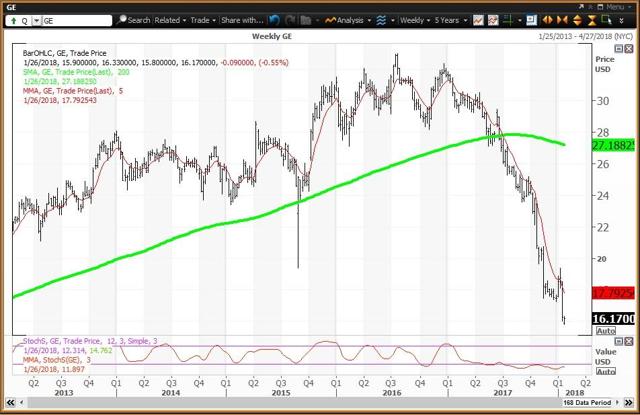
Task: Click the GE symbol input field
Action: tap(76, 21)
